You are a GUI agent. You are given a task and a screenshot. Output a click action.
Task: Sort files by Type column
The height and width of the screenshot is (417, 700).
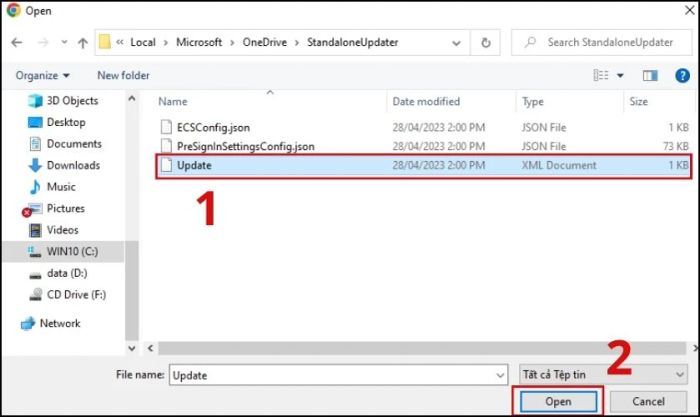(x=533, y=102)
